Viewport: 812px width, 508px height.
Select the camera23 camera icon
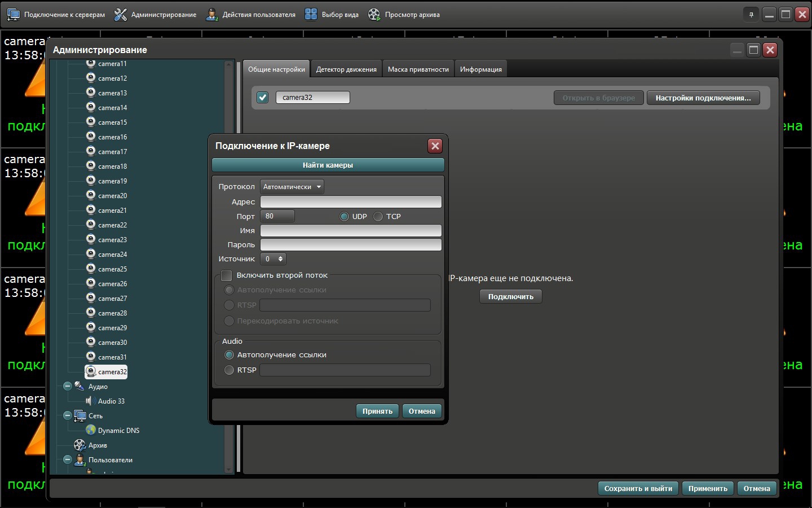[91, 239]
